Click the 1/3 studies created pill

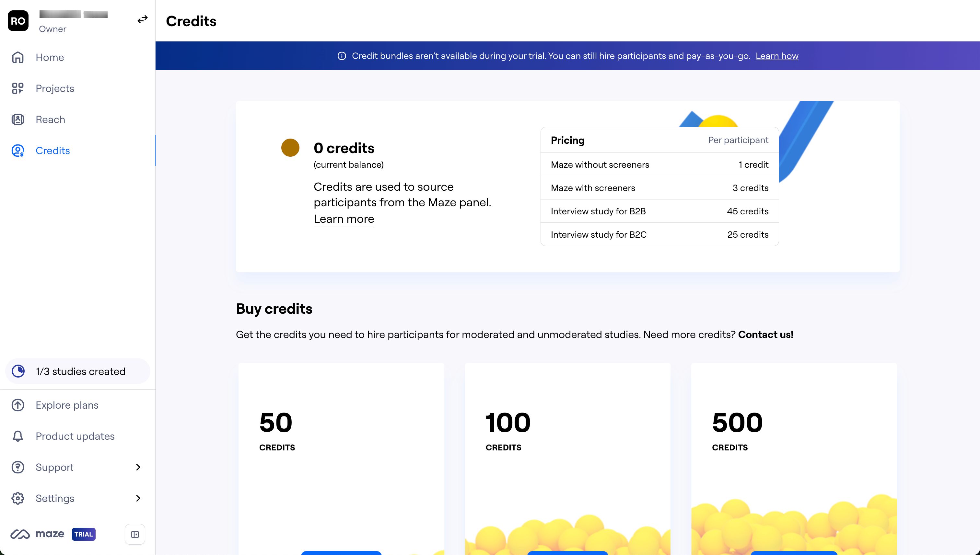coord(78,371)
